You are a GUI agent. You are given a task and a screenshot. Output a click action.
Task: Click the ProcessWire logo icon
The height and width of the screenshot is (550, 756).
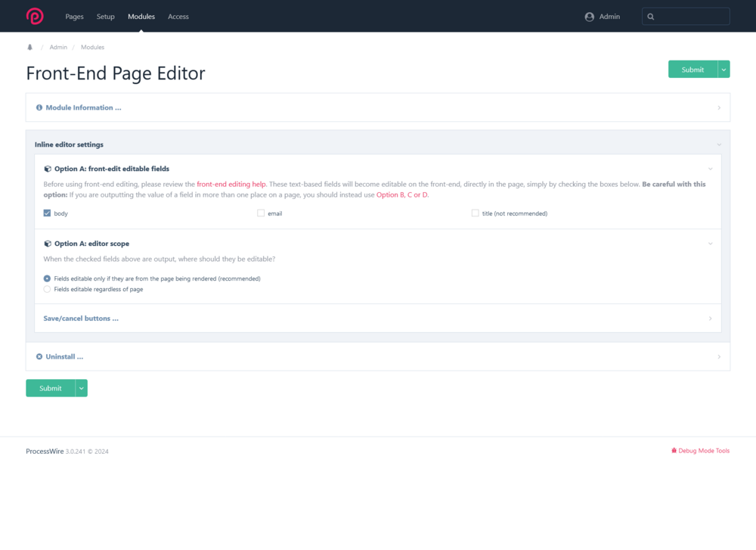35,16
